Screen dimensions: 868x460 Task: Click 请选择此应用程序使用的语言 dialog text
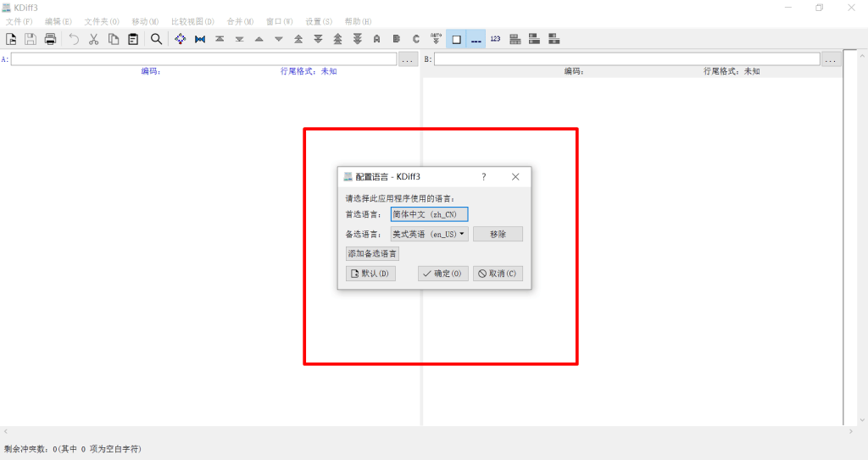click(x=400, y=198)
